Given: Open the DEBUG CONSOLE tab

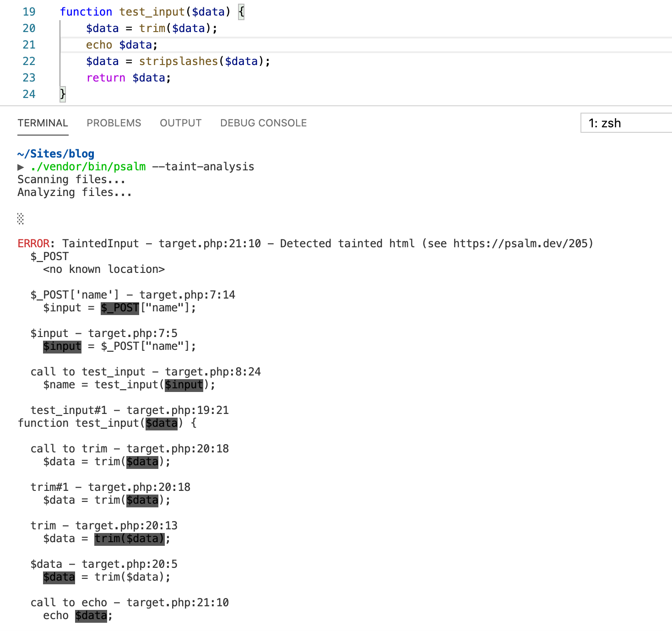Looking at the screenshot, I should [x=264, y=123].
